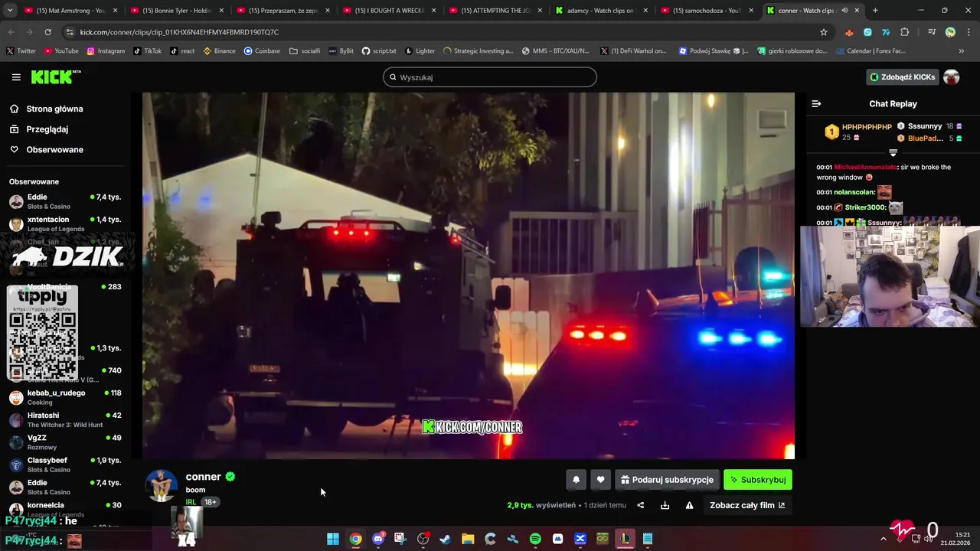
Task: Click the chat leaderboard expand handle
Action: (x=893, y=153)
